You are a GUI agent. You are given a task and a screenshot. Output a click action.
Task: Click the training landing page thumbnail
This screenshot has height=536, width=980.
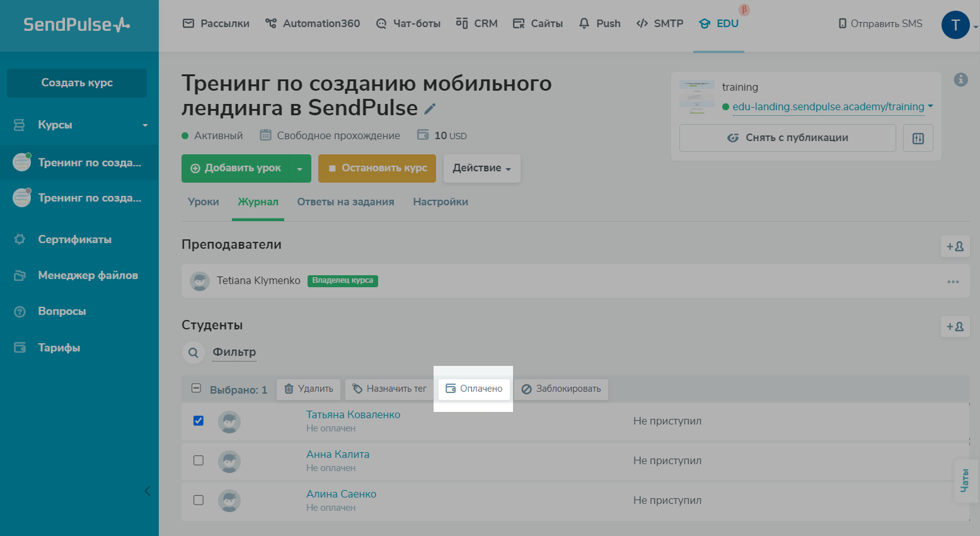(x=697, y=97)
